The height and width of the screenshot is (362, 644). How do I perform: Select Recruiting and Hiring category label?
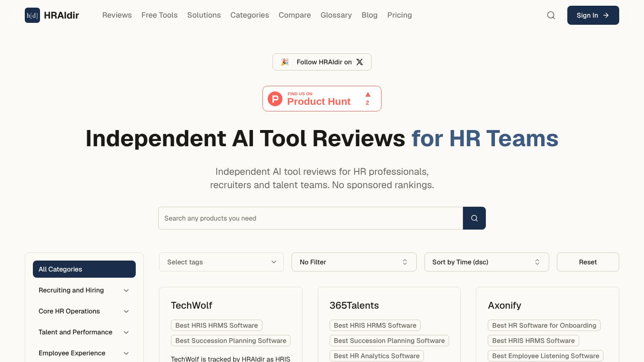click(x=71, y=290)
